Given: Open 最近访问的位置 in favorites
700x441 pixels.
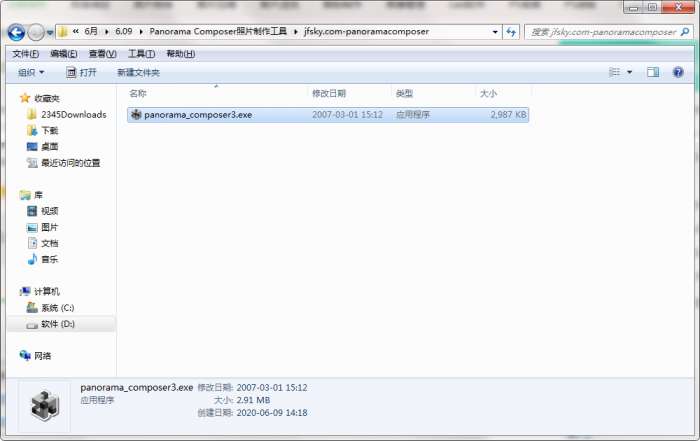Looking at the screenshot, I should (x=71, y=163).
